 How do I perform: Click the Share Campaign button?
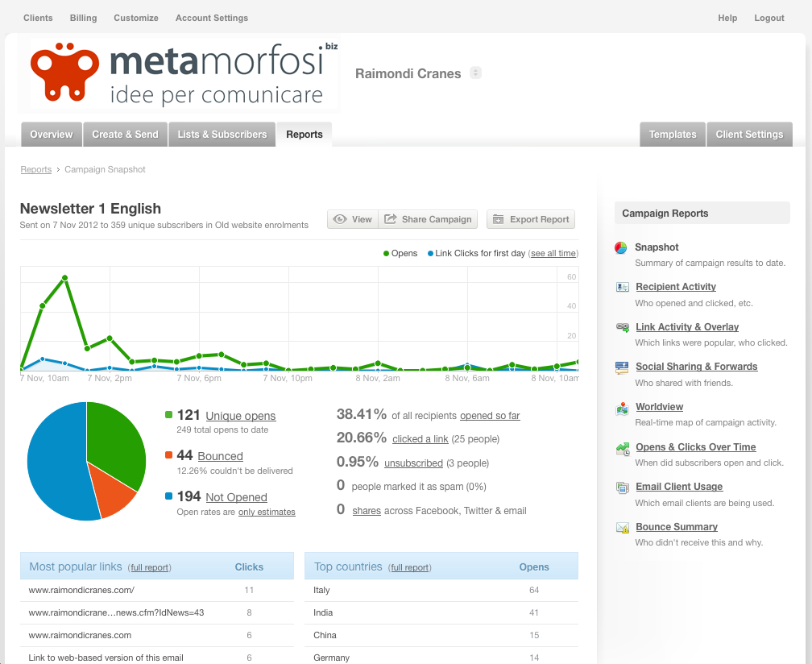[429, 219]
